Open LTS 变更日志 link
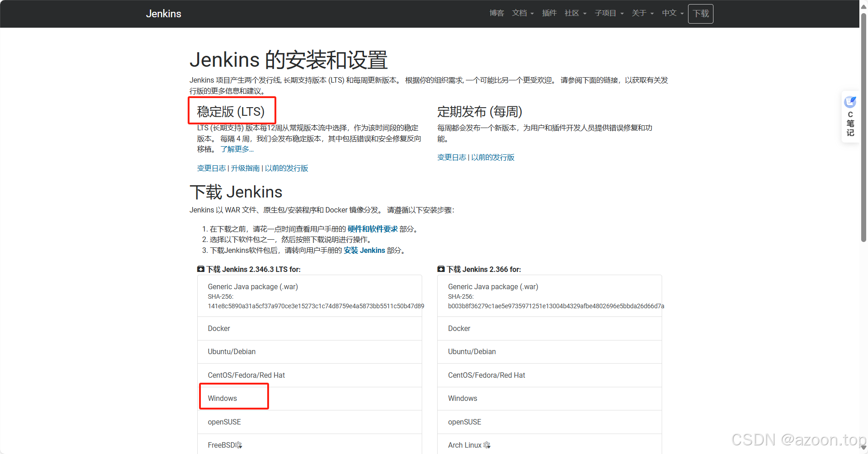 pyautogui.click(x=211, y=168)
